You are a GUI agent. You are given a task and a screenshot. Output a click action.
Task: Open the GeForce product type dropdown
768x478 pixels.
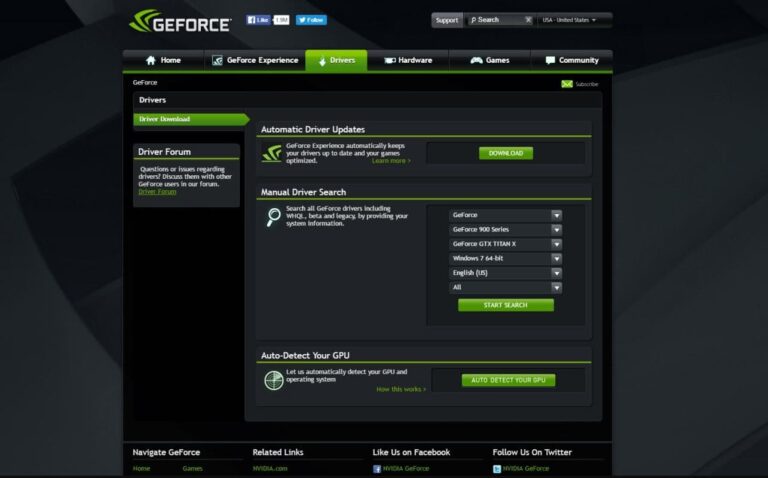pyautogui.click(x=506, y=215)
